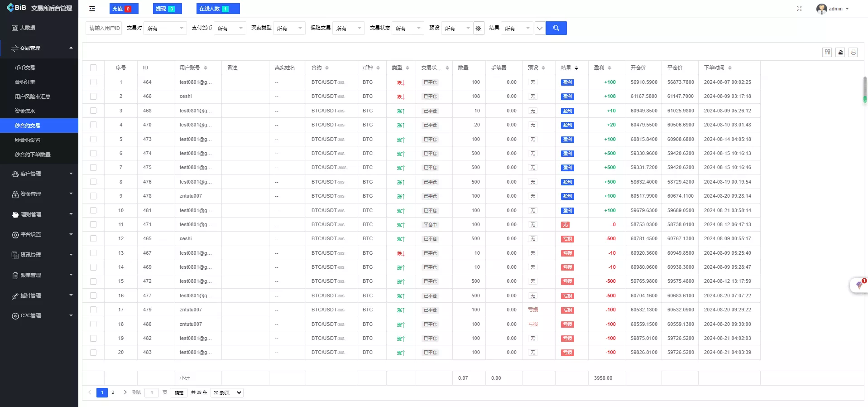
Task: Go to 合约订单 in the sidebar
Action: tap(25, 82)
